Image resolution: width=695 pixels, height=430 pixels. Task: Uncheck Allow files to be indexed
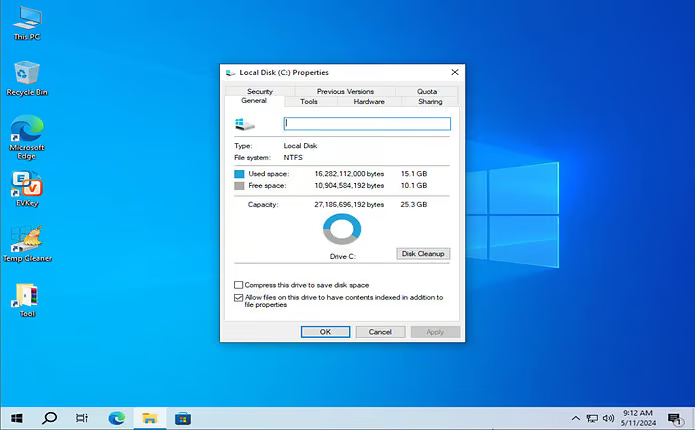click(x=238, y=297)
